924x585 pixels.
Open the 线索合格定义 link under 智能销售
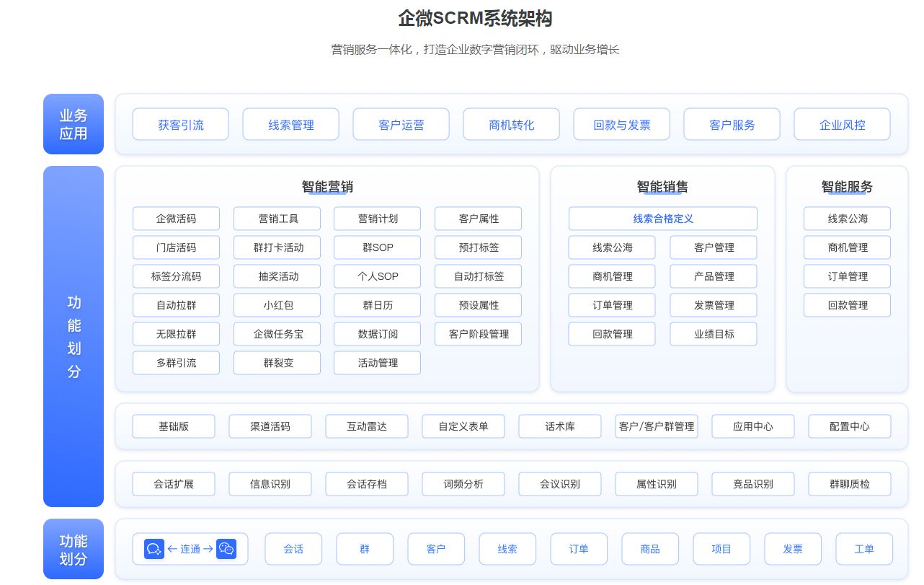tap(662, 219)
